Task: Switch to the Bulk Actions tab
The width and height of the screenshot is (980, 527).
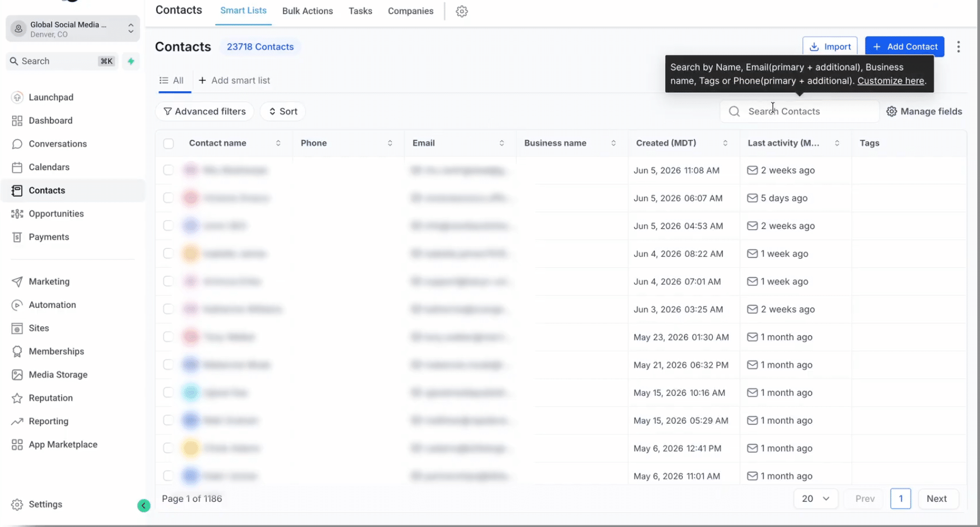Action: 308,11
